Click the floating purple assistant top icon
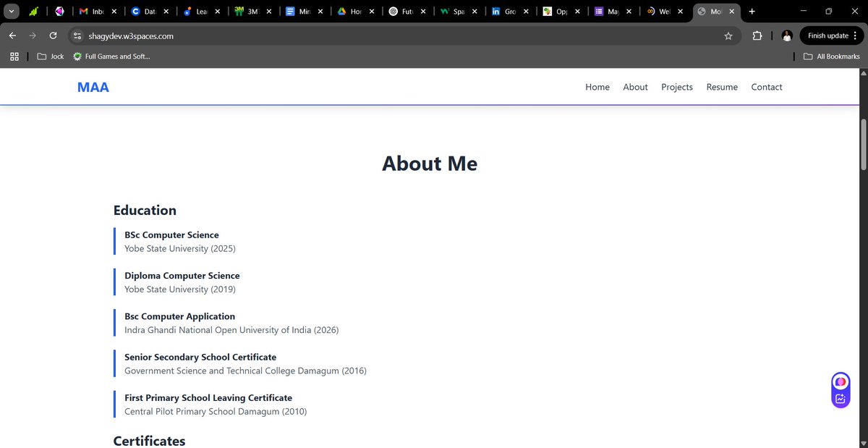 point(841,381)
